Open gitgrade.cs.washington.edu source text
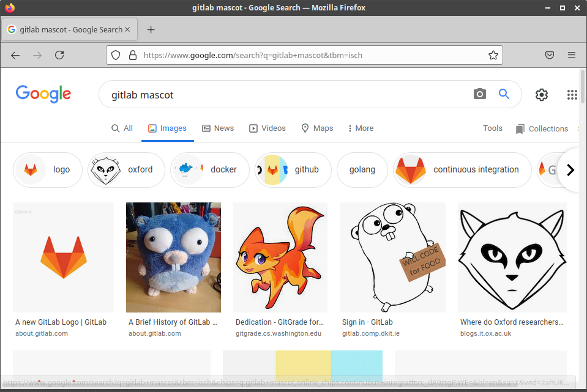 coord(279,333)
